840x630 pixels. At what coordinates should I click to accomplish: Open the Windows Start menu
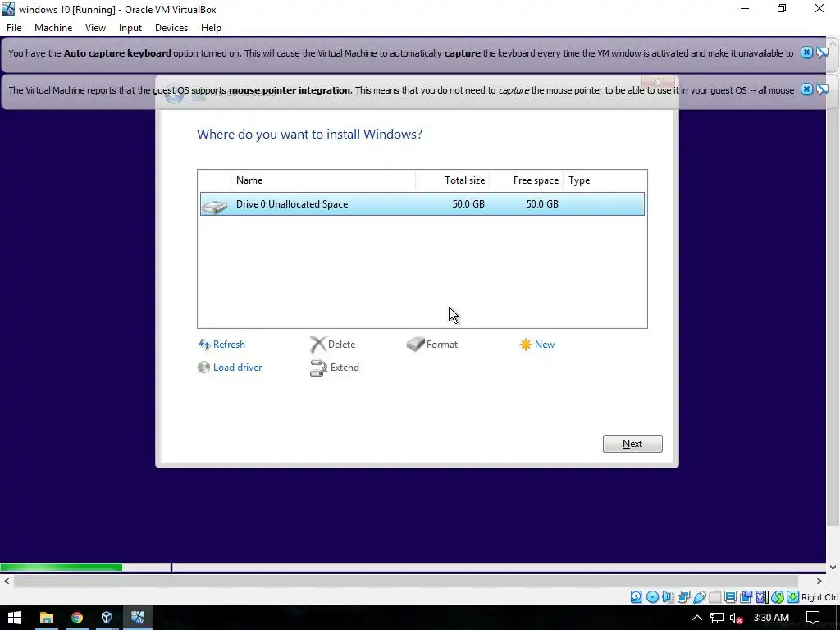coord(15,618)
